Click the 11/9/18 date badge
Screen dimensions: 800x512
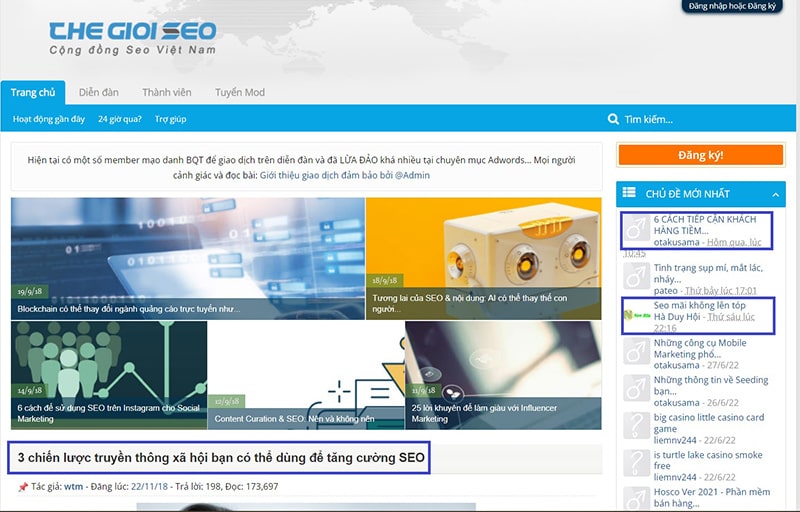(424, 391)
